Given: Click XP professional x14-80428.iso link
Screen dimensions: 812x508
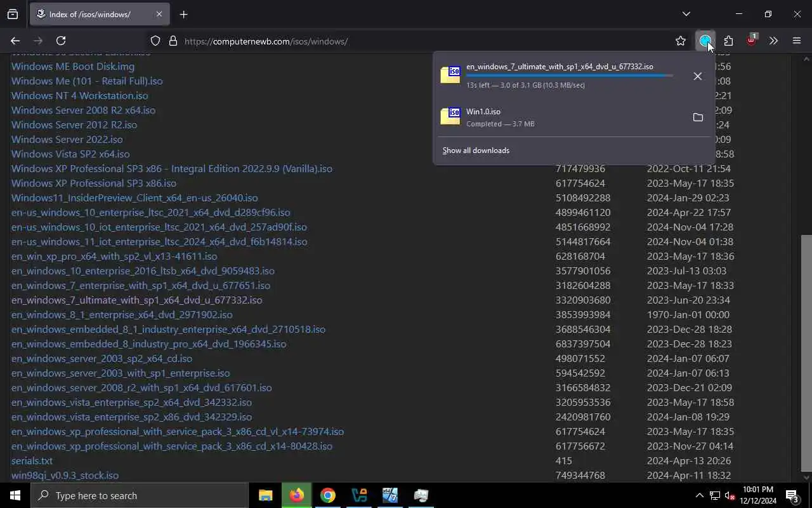Looking at the screenshot, I should [x=172, y=446].
